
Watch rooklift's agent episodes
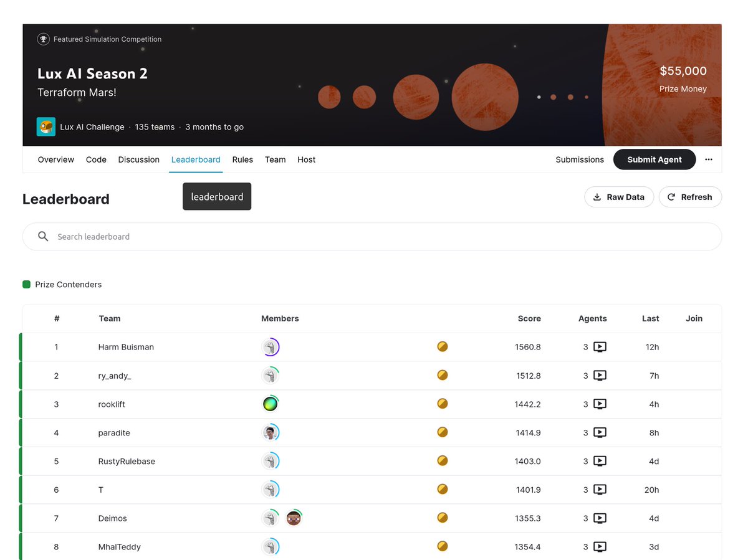600,404
